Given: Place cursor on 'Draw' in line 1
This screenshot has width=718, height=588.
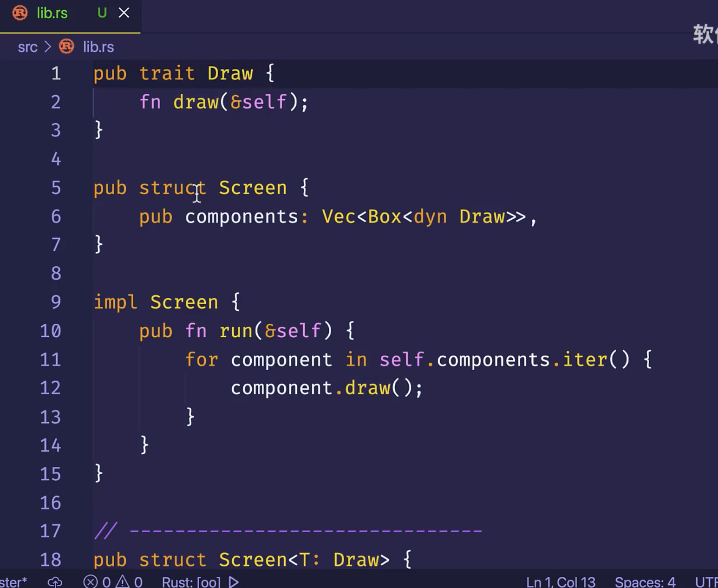Looking at the screenshot, I should (x=230, y=74).
